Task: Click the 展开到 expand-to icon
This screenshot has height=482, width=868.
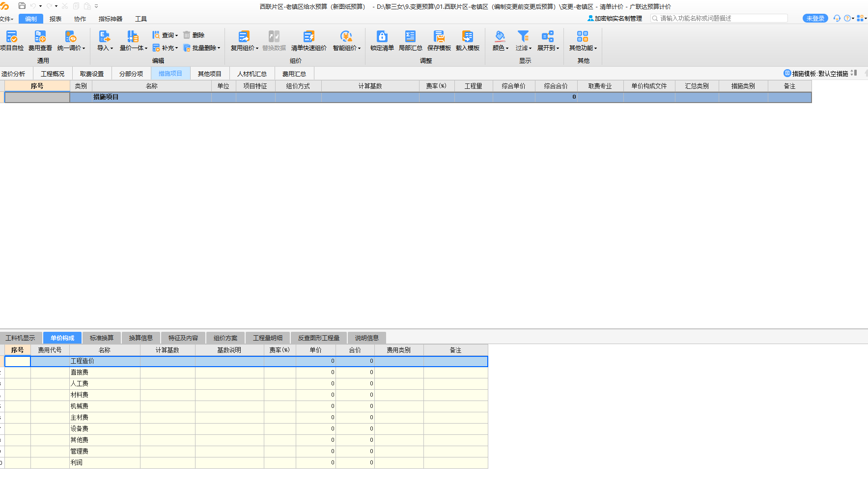Action: 548,36
